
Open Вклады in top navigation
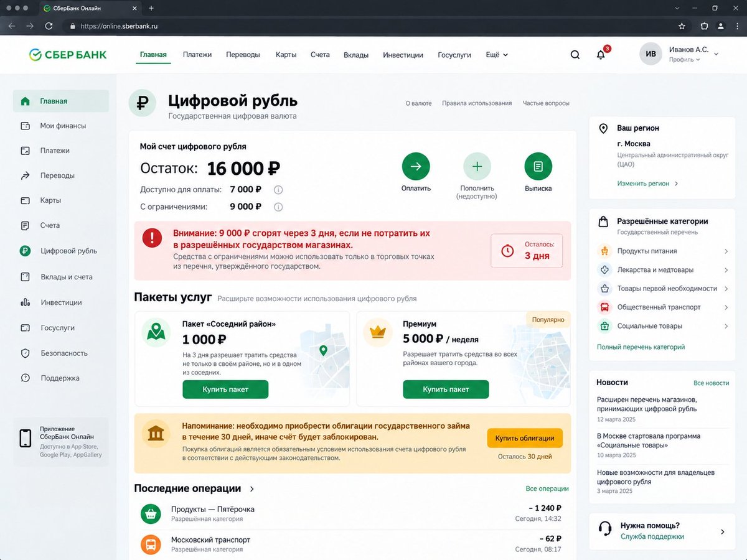coord(356,55)
